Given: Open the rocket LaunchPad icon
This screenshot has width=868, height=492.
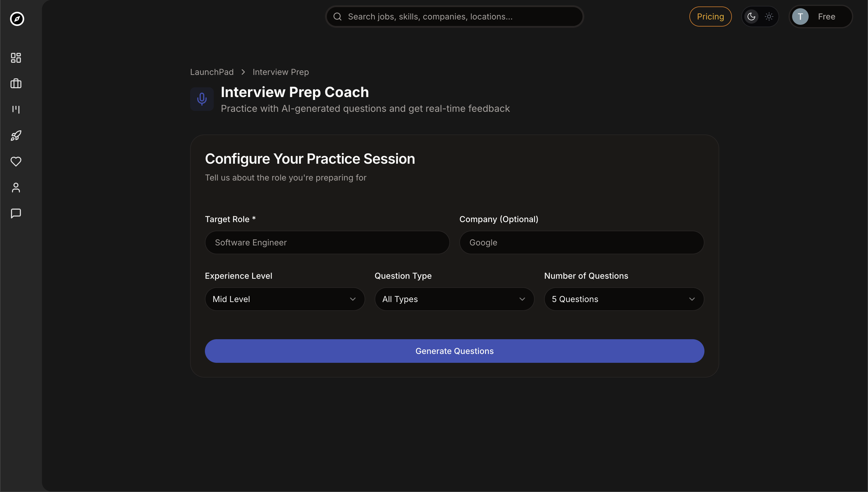Looking at the screenshot, I should [x=16, y=135].
